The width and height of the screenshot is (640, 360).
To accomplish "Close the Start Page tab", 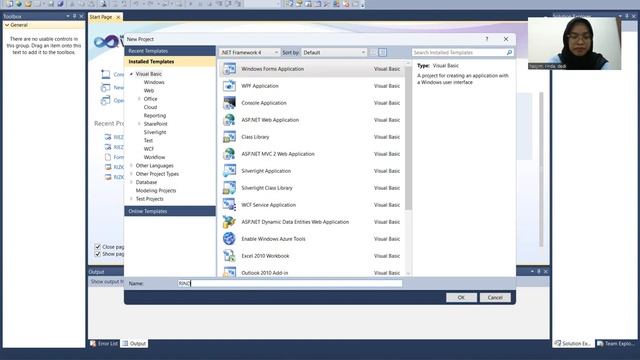I will pyautogui.click(x=118, y=17).
